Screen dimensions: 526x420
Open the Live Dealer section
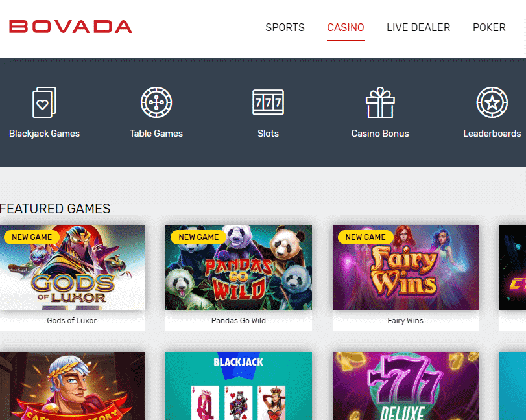tap(418, 27)
